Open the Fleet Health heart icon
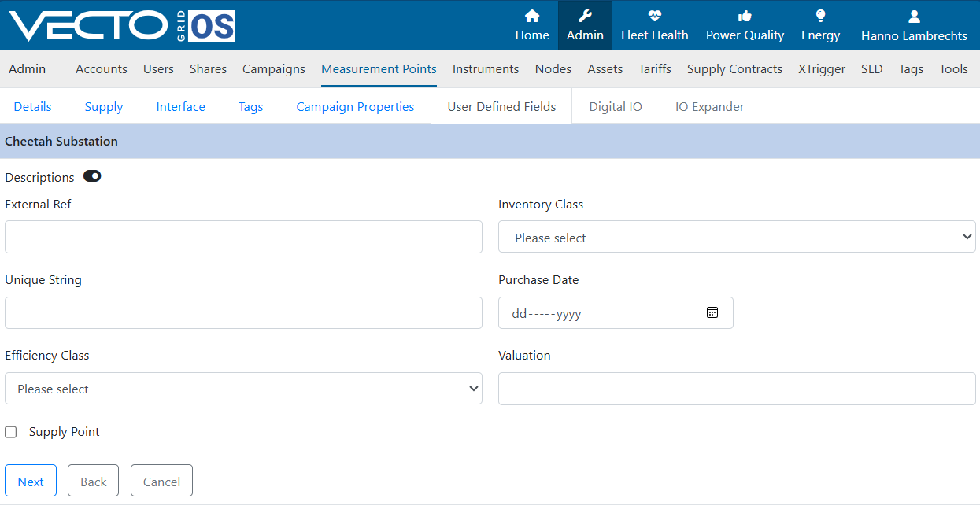 [654, 16]
